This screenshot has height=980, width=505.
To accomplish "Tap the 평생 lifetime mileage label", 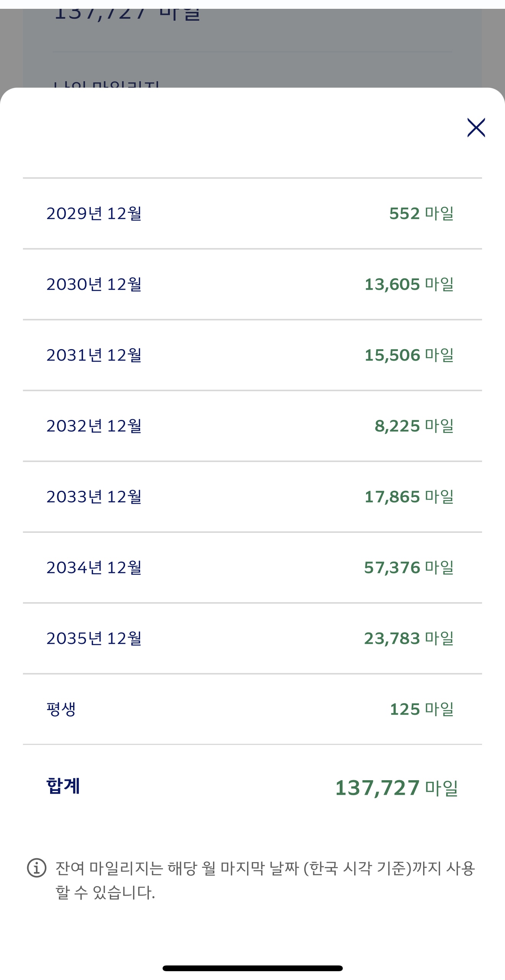I will [61, 709].
